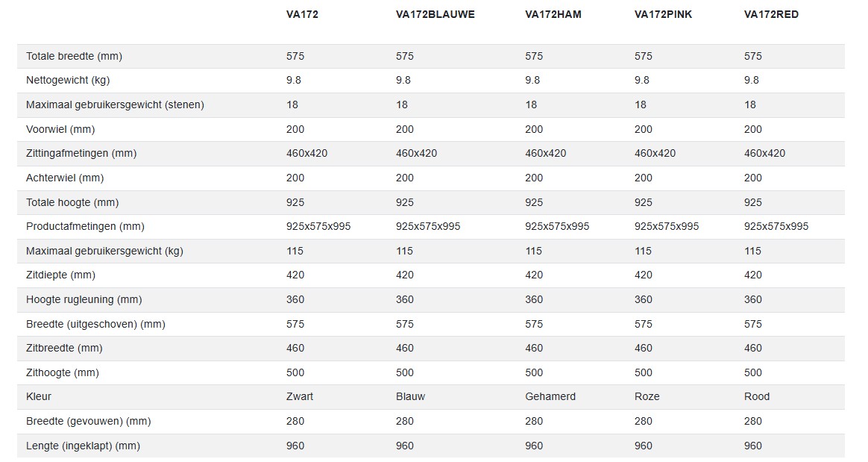
Task: Click the Gehamerd color value
Action: pyautogui.click(x=550, y=396)
